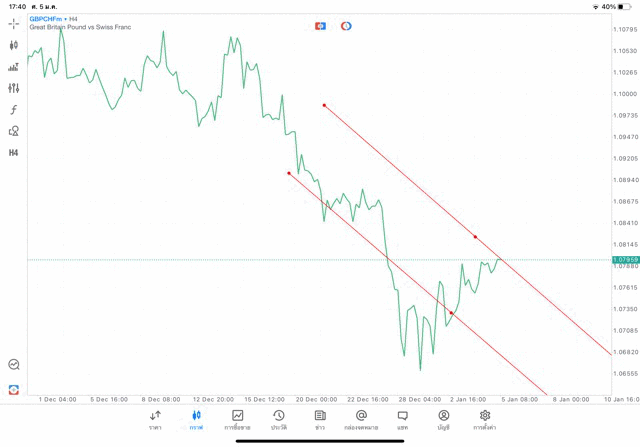Viewport: 640px width, 447px height.
Task: Select the upper red trendline end point
Action: click(324, 105)
